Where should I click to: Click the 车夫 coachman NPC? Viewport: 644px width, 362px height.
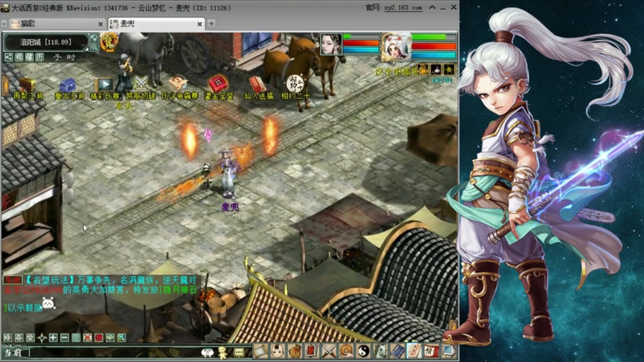pyautogui.click(x=124, y=74)
